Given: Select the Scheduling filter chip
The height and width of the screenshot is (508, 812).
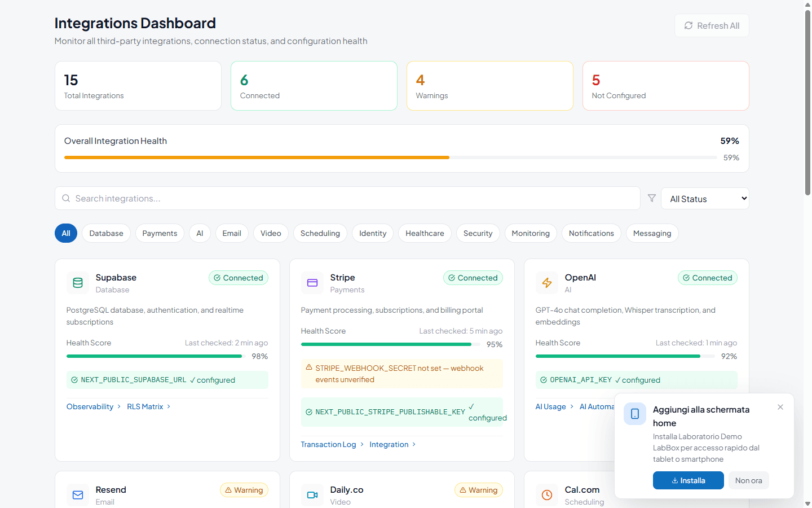Looking at the screenshot, I should 320,233.
